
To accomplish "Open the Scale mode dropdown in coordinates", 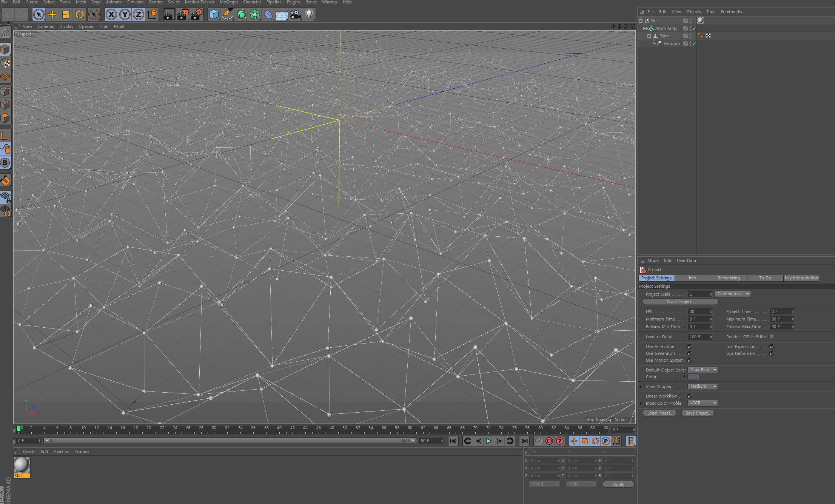I will (581, 484).
